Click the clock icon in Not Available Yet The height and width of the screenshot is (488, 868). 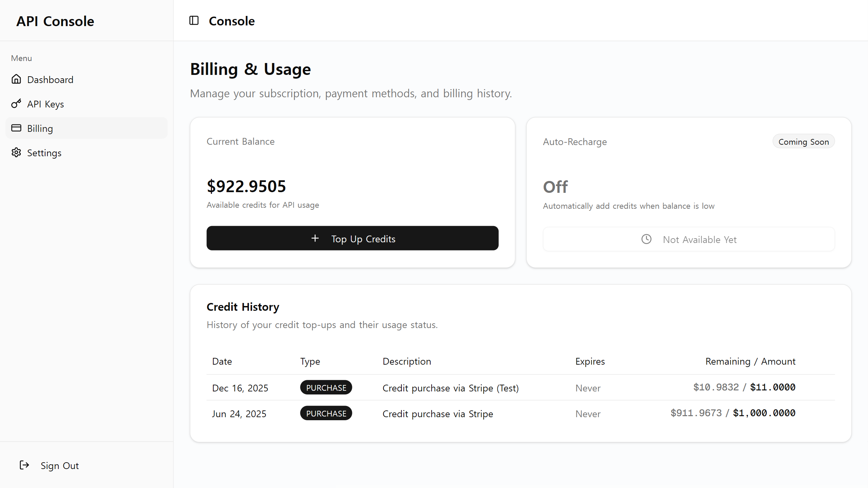coord(646,239)
